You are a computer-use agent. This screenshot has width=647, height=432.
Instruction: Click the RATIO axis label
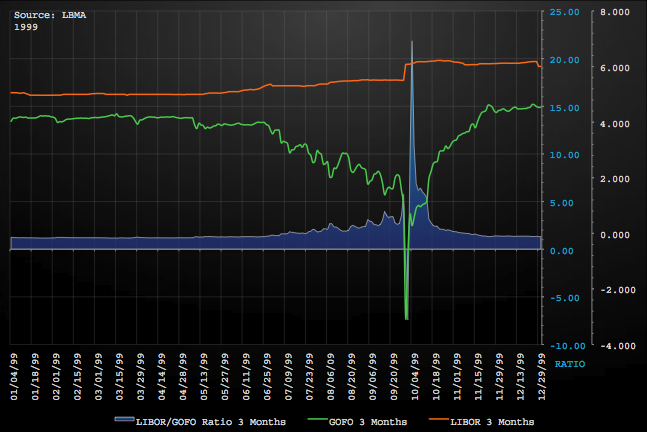(x=570, y=365)
